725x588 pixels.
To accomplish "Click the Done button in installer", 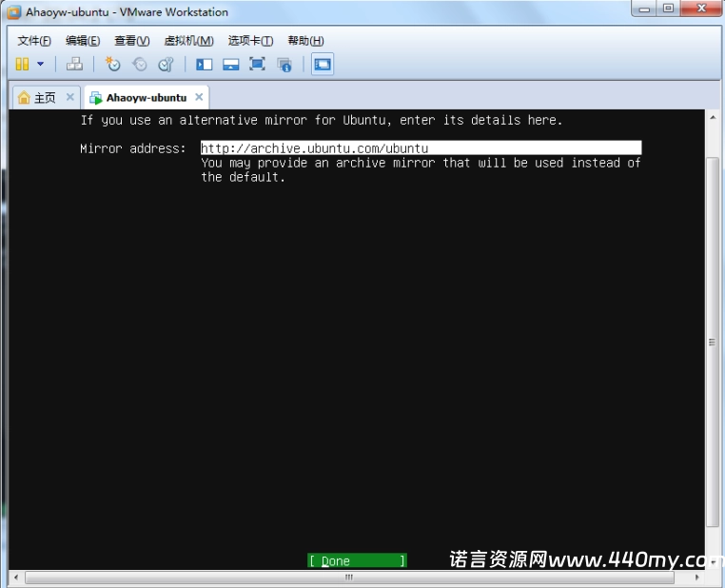I will [357, 560].
